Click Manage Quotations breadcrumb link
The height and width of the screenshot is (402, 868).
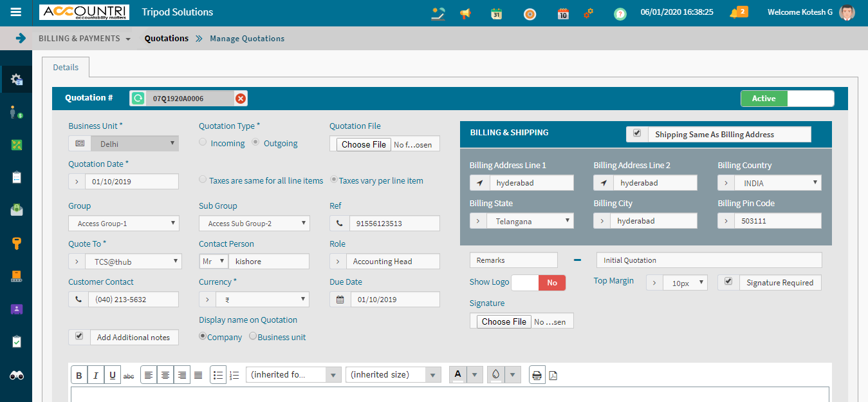coord(247,39)
